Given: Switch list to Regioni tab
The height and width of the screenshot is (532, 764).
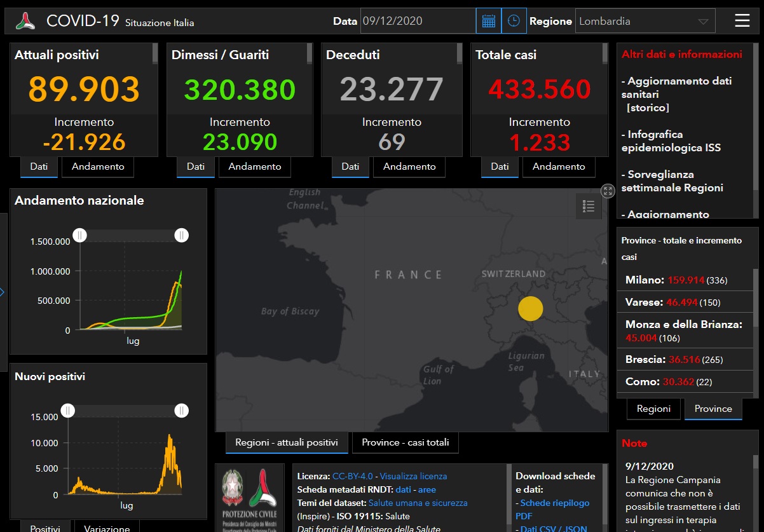Looking at the screenshot, I should 653,409.
